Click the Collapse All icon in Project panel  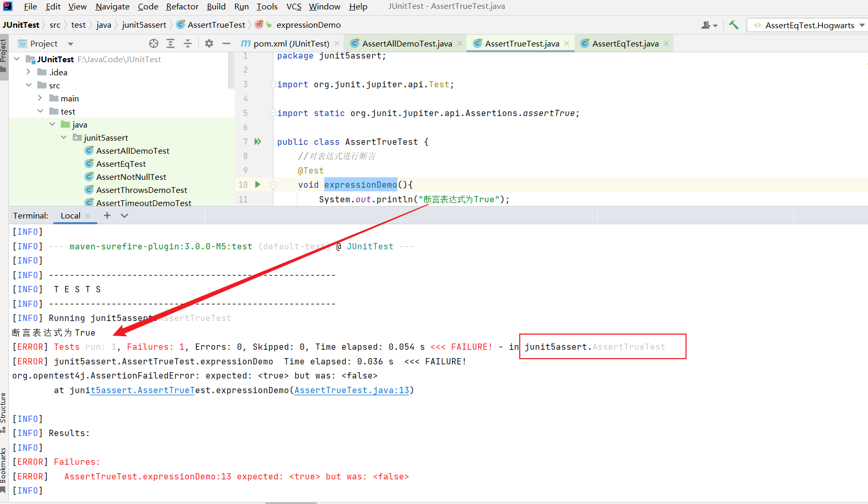click(x=188, y=43)
